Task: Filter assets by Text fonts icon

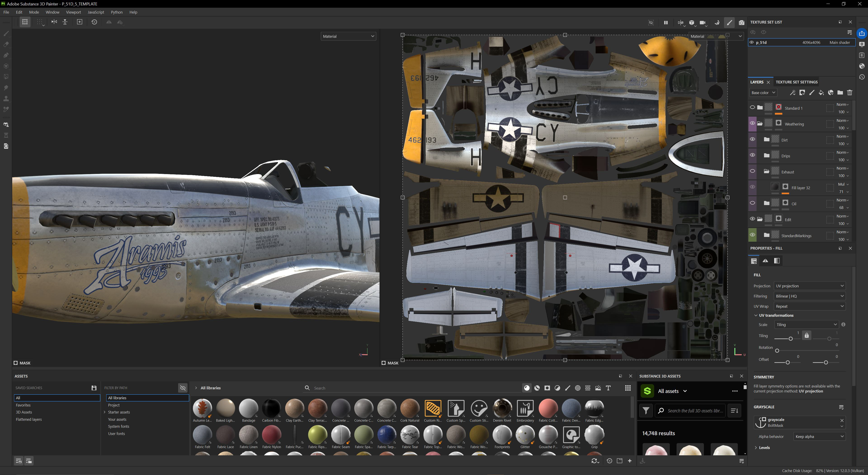Action: click(608, 388)
